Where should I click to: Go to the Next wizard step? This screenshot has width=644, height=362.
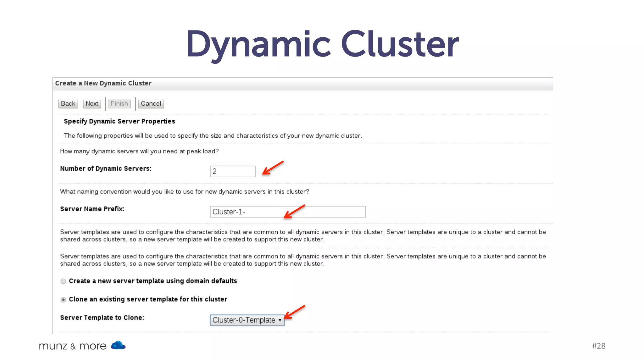92,104
